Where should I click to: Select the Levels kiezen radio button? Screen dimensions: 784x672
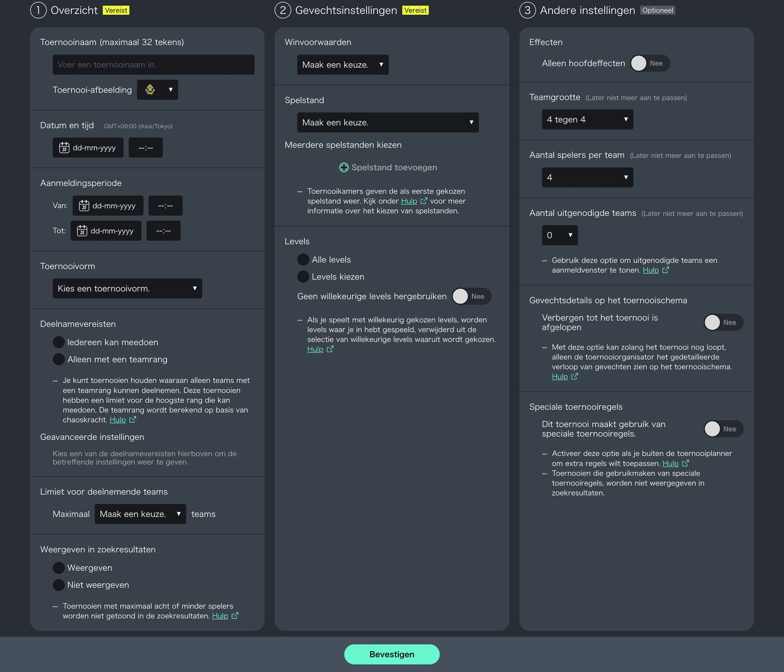(303, 276)
